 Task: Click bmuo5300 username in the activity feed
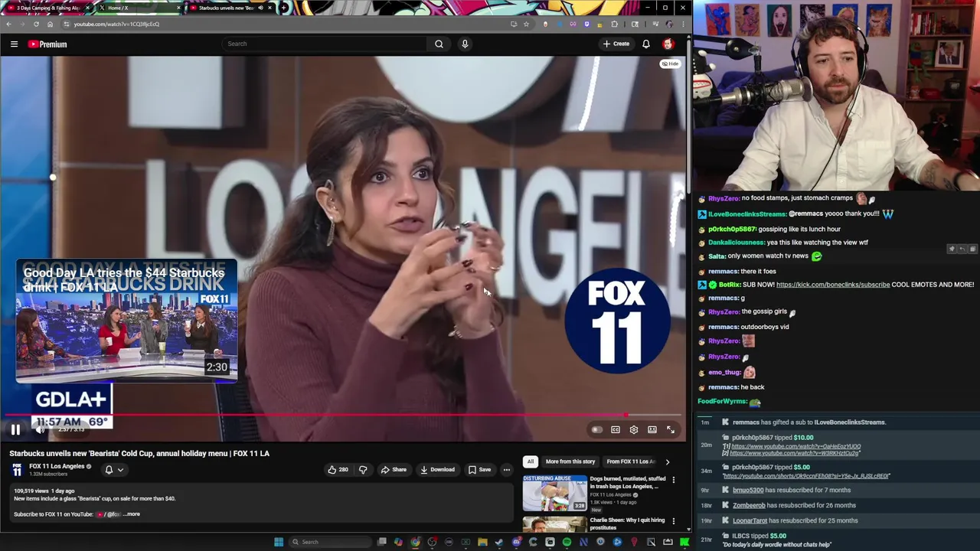(x=748, y=491)
